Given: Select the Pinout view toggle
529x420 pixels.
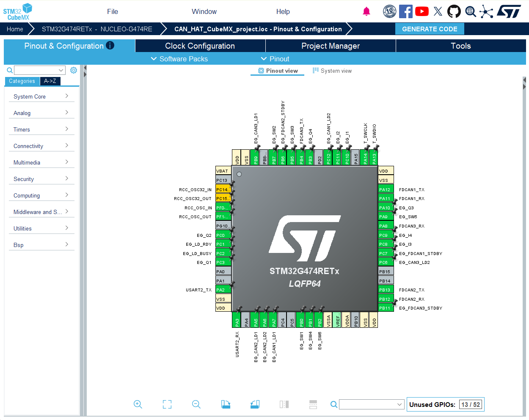Looking at the screenshot, I should coord(278,71).
